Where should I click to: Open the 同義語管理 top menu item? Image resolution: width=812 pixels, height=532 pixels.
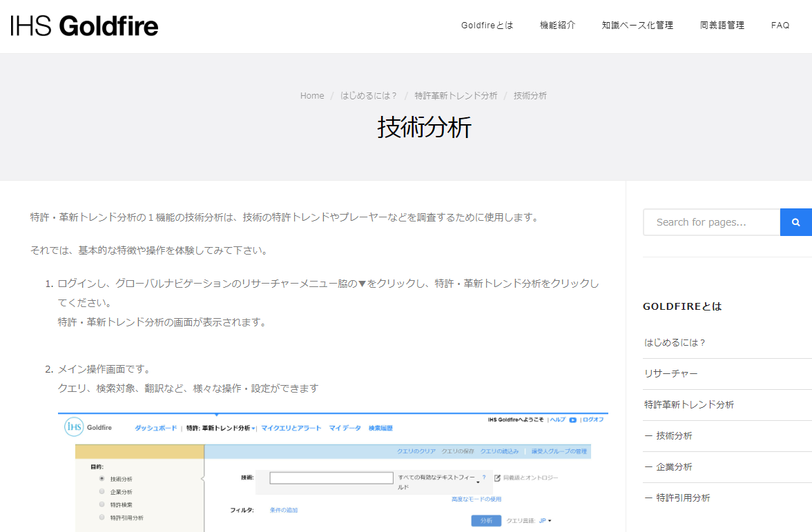(x=722, y=26)
